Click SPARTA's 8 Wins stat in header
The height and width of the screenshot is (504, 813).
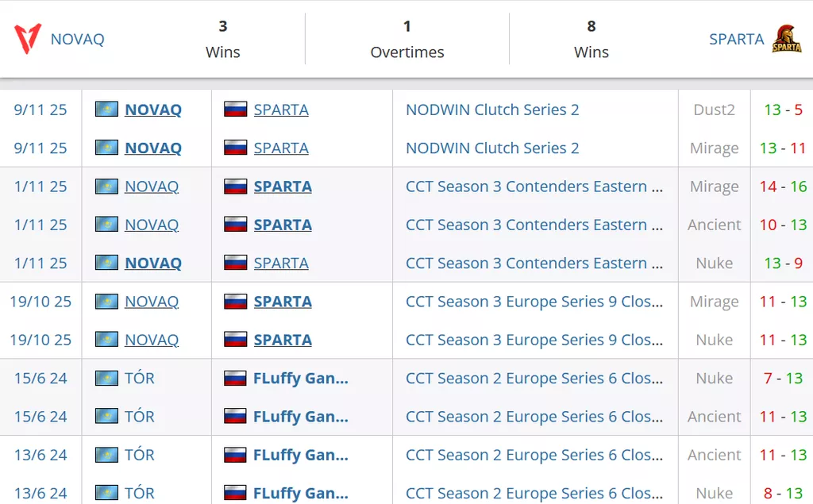click(x=591, y=27)
